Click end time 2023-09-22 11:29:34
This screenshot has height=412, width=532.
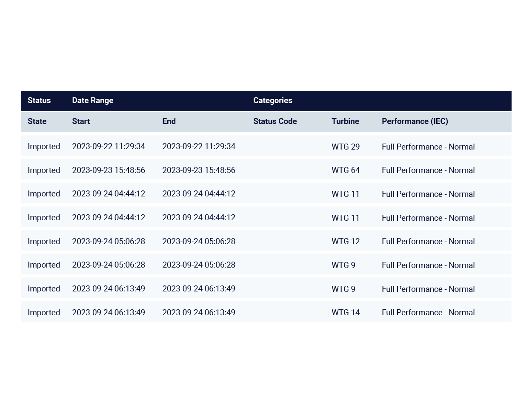click(x=199, y=147)
